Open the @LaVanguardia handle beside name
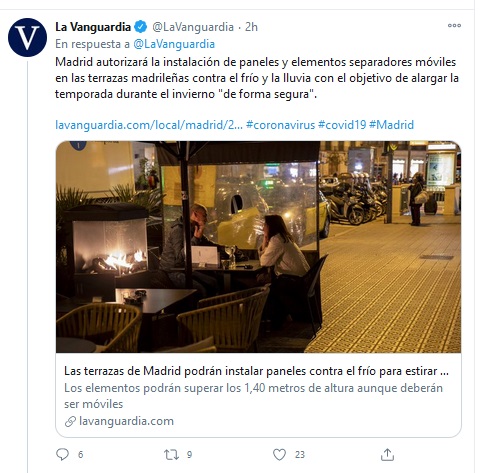The height and width of the screenshot is (473, 491). click(193, 27)
